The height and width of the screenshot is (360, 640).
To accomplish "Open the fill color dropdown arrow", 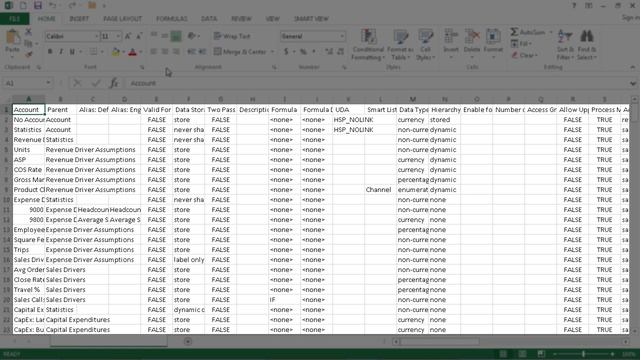I will 123,52.
